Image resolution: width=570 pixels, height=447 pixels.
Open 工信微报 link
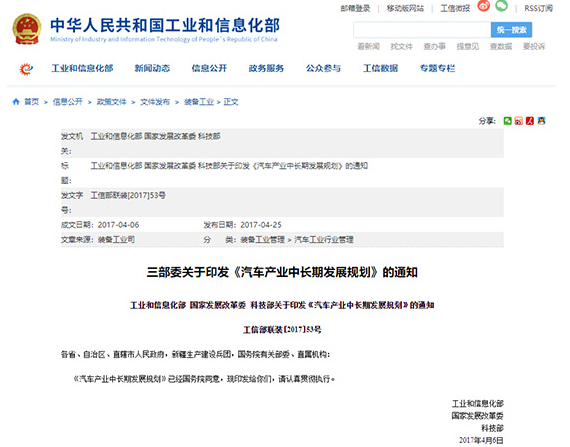[x=455, y=8]
